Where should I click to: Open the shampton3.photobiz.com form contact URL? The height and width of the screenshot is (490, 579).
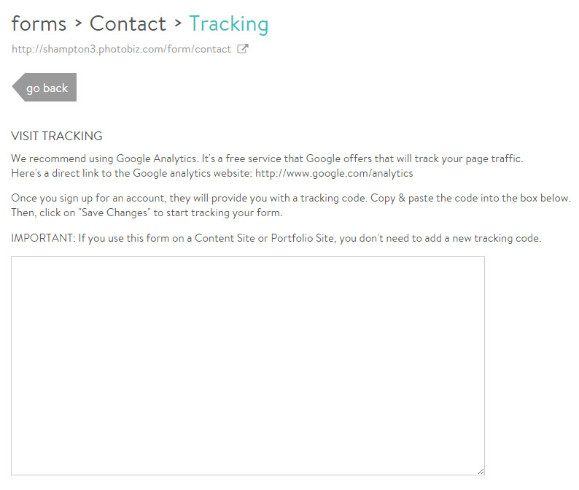(121, 49)
